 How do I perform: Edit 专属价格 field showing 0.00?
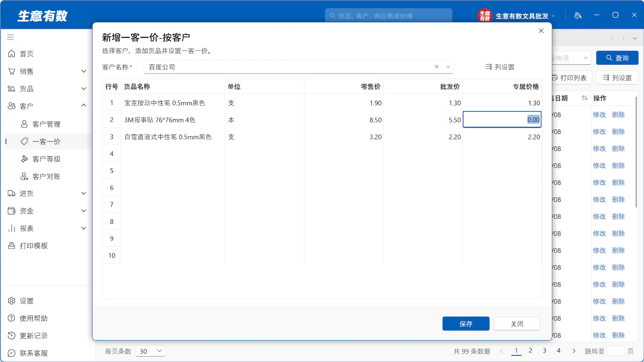pyautogui.click(x=502, y=119)
